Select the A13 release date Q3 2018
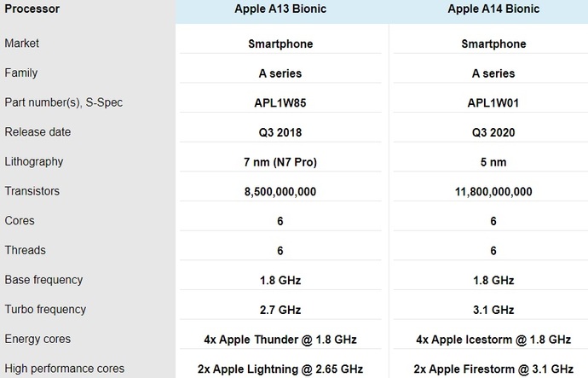The width and height of the screenshot is (588, 378). [280, 132]
